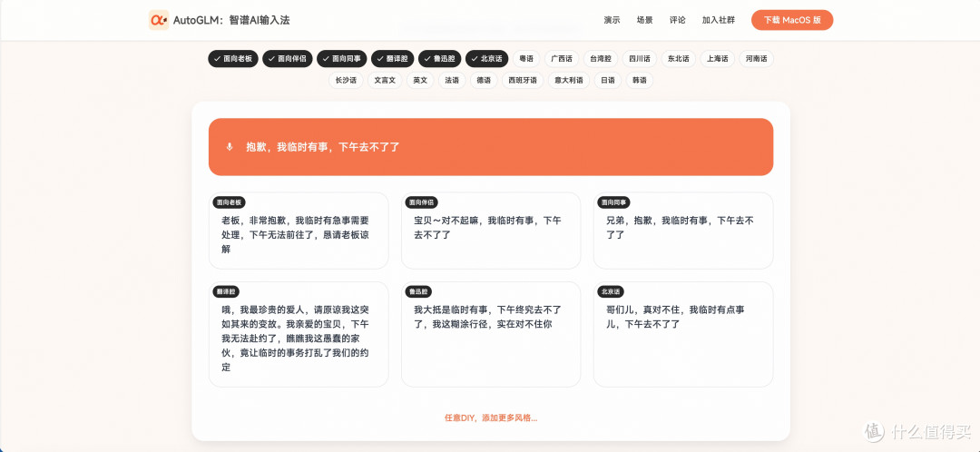Select the result text starting 宝贝～对不起嘛
This screenshot has height=452, width=980.
pos(487,228)
